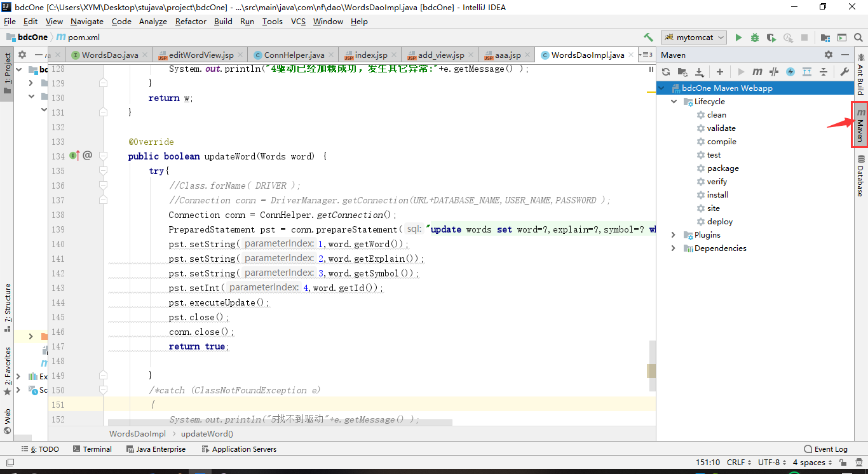Open the Application Servers tool window
Image resolution: width=868 pixels, height=474 pixels.
(x=239, y=449)
